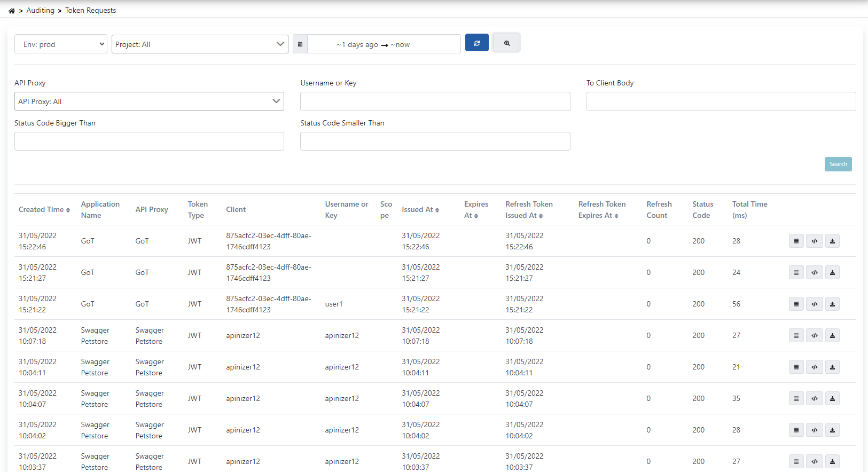Download the 15:21:27 row record
The height and width of the screenshot is (472, 868).
(x=832, y=272)
